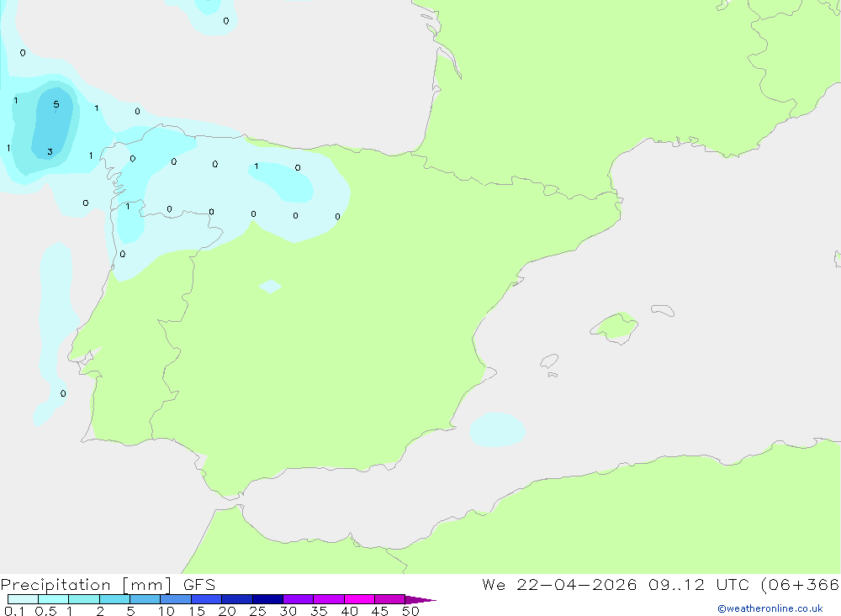The height and width of the screenshot is (616, 841).
Task: Click the "3" precipitation value on the map
Action: click(50, 152)
